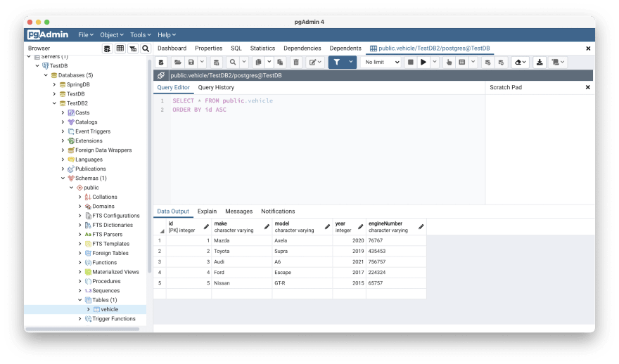Image resolution: width=619 pixels, height=364 pixels.
Task: Click the Save Data Changes icon
Action: tap(217, 63)
